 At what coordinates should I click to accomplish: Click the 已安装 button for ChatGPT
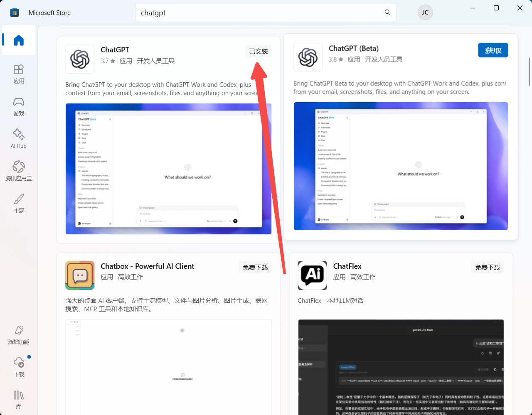click(x=258, y=51)
